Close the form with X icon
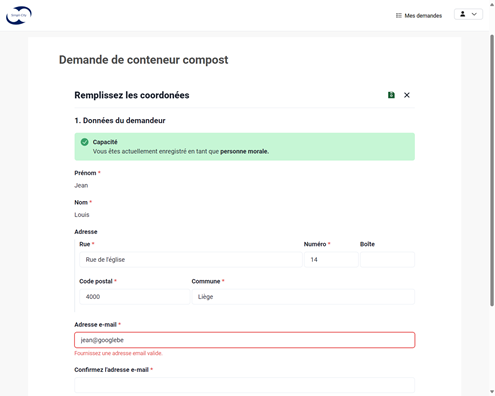The image size is (495, 396). click(407, 95)
